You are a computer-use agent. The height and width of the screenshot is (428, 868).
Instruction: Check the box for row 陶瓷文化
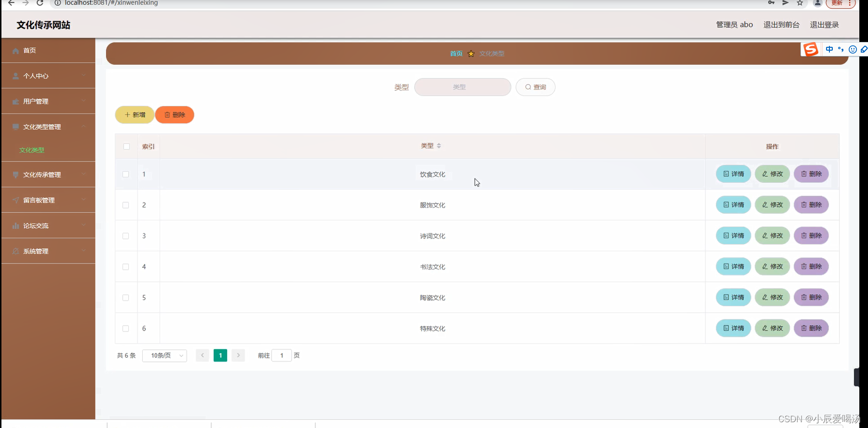[x=126, y=298]
